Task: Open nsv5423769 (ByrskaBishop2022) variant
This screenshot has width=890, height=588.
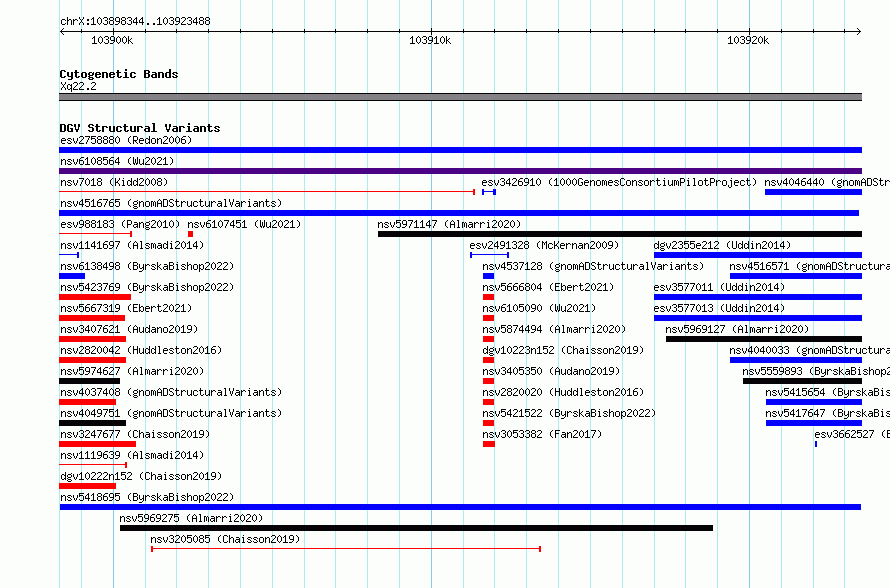Action: [x=147, y=287]
